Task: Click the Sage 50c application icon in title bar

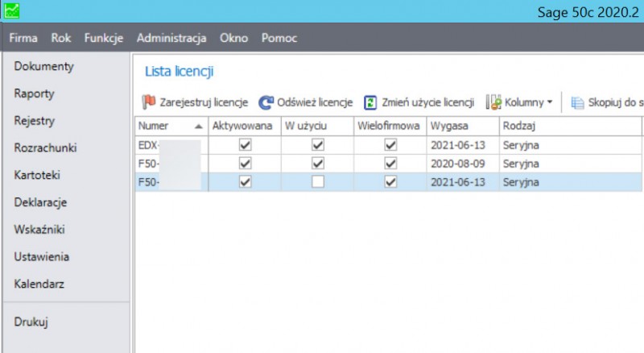Action: (x=11, y=11)
